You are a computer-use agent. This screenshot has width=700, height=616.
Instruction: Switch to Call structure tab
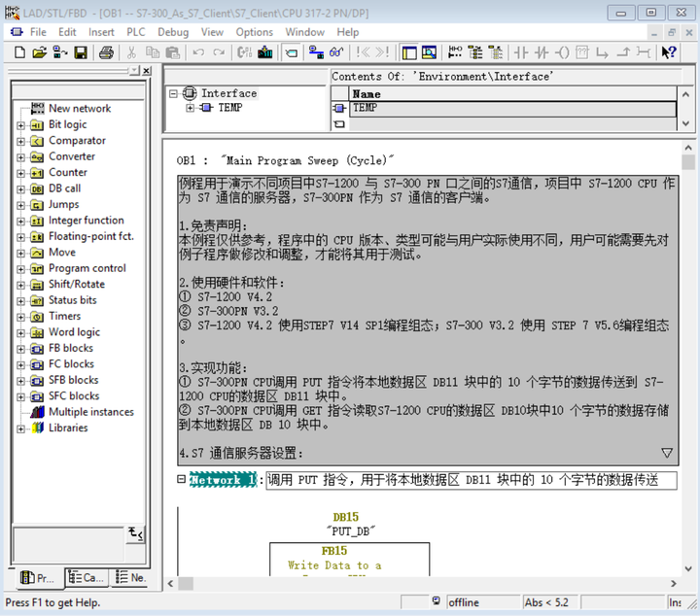[87, 578]
